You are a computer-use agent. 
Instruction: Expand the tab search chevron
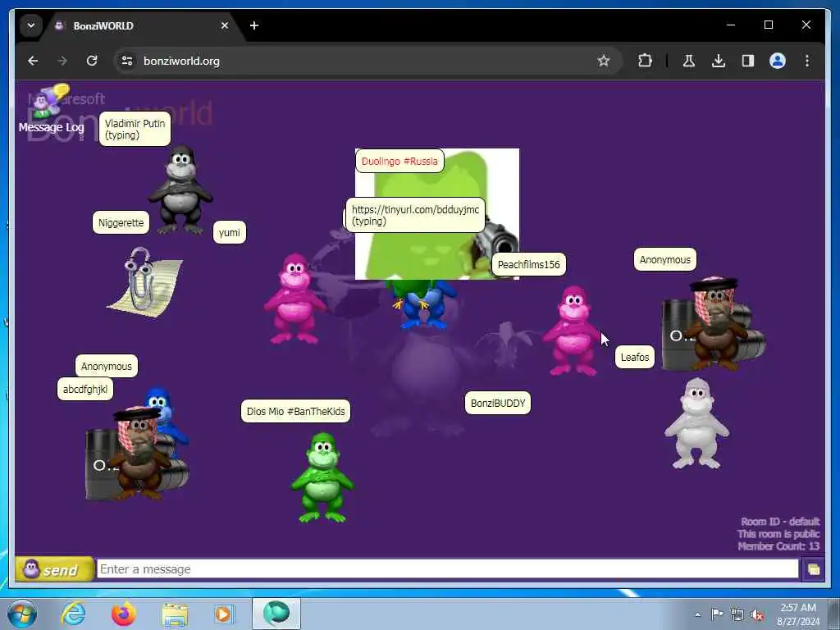click(x=31, y=25)
